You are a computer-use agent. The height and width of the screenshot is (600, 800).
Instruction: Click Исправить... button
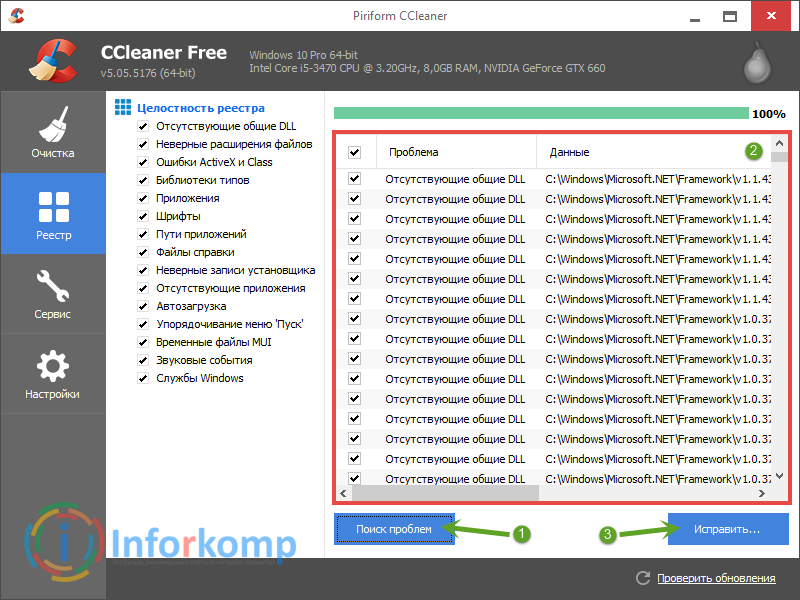coord(728,529)
